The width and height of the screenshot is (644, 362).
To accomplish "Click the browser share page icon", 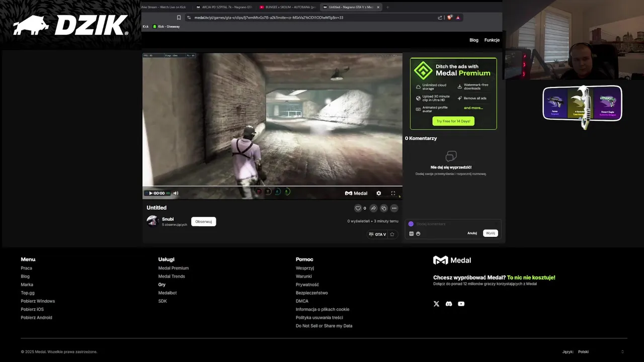I will point(440,18).
